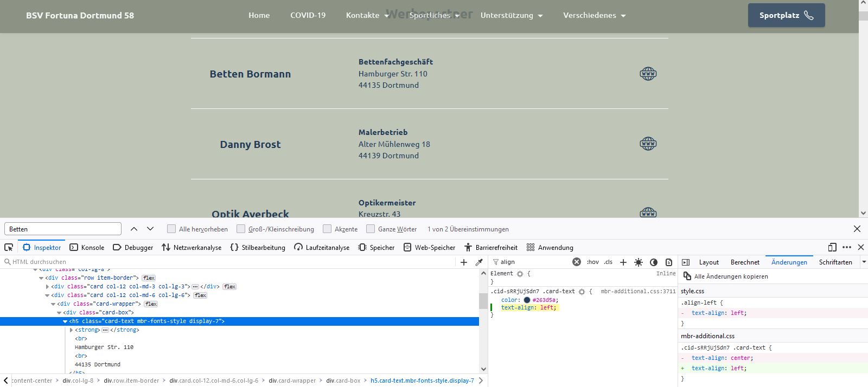Collapse the h5 card-text node

tap(65, 321)
